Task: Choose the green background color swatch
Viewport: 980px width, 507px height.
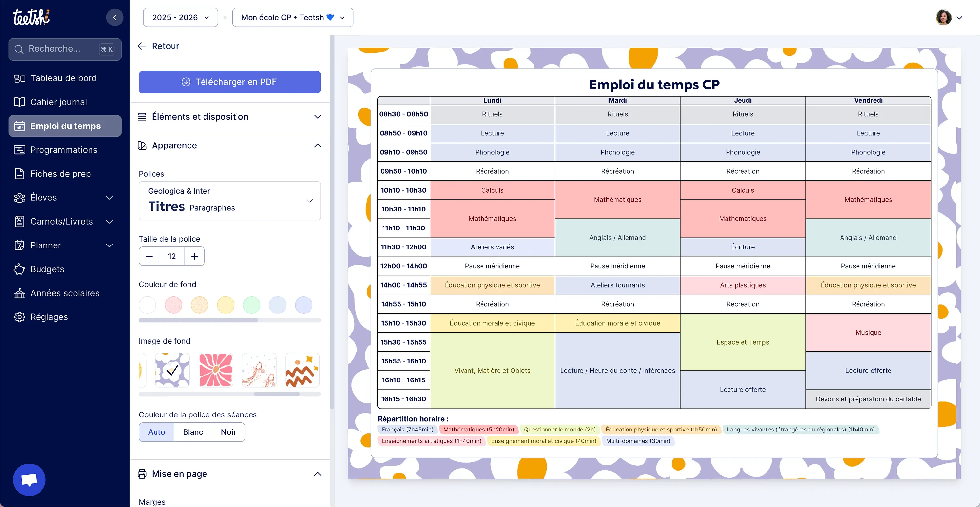Action: [252, 305]
